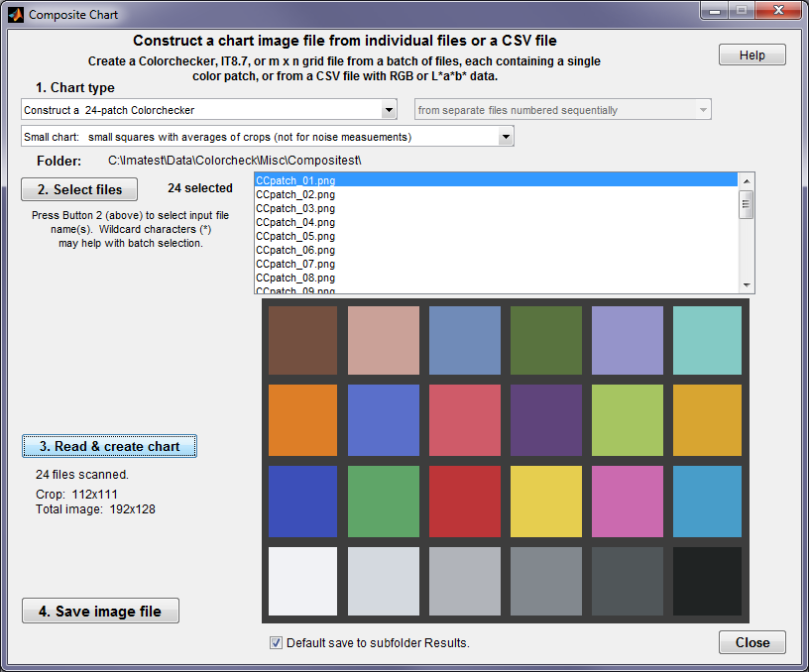Click the scroll-up arrow of the file list
This screenshot has width=809, height=672.
click(x=747, y=181)
